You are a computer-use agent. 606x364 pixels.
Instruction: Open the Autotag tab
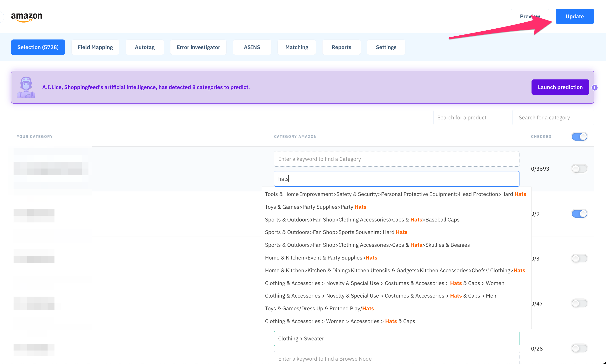(145, 47)
